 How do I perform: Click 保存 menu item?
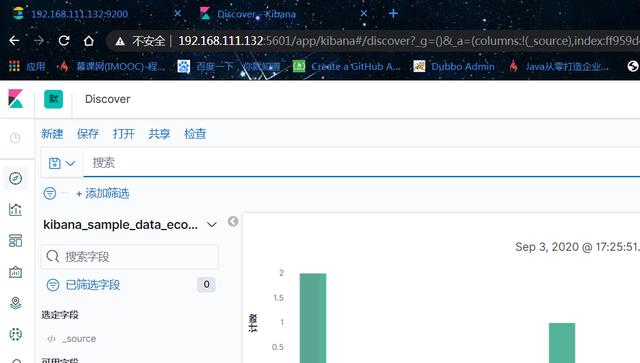point(88,134)
